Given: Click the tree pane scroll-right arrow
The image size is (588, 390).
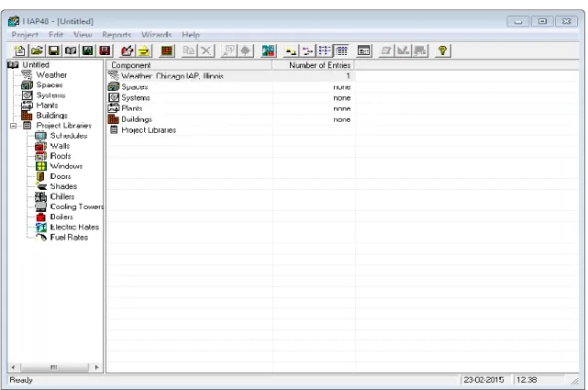Looking at the screenshot, I should 96,367.
